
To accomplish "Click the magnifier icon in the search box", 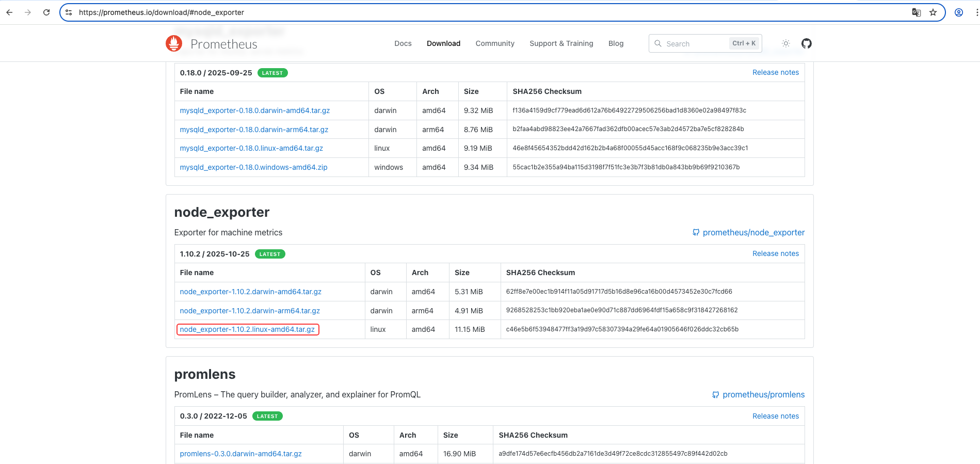I will coord(658,43).
